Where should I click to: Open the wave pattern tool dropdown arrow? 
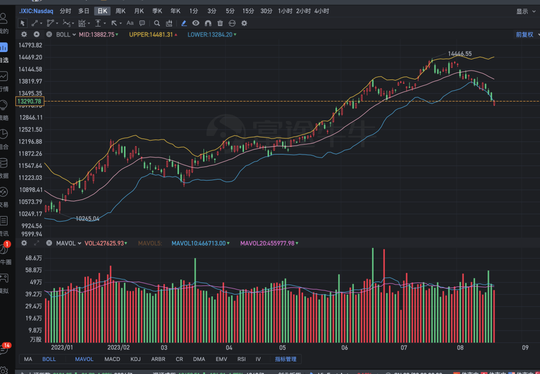point(73,23)
